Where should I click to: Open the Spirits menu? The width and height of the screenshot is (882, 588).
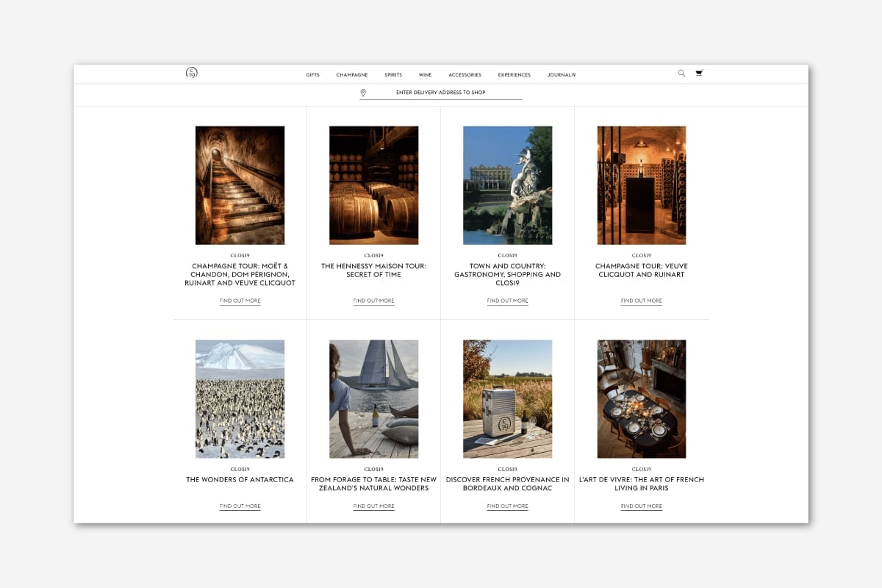point(393,75)
